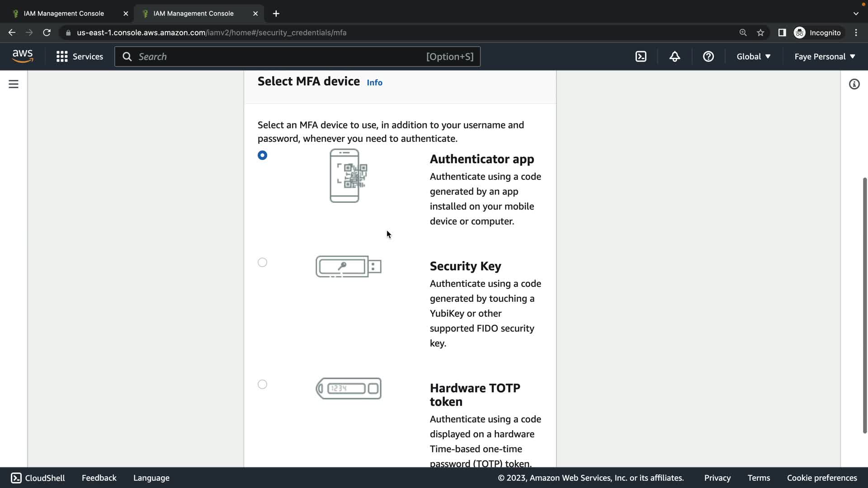Expand the Global region dropdown
Image resolution: width=868 pixels, height=488 pixels.
click(753, 56)
